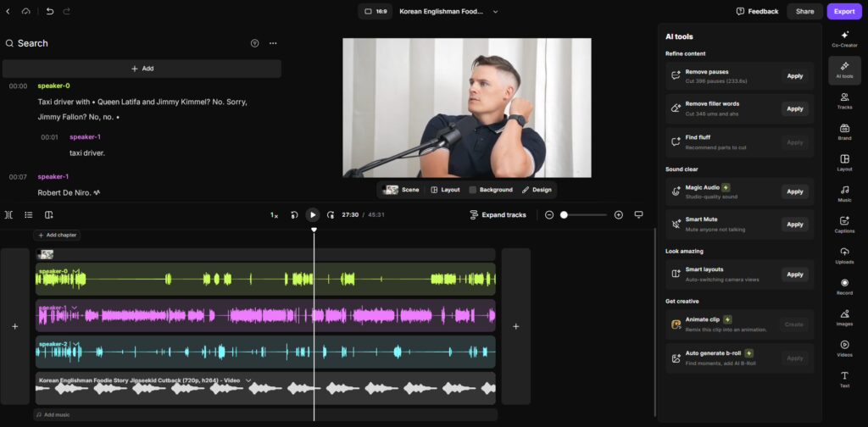Click the video preview frame

coord(467,108)
